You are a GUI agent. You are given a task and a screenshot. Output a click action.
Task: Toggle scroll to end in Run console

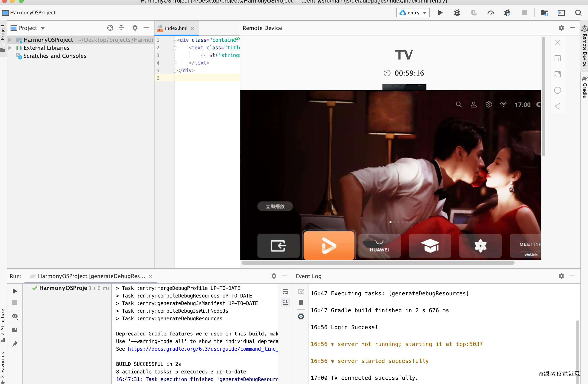click(285, 302)
